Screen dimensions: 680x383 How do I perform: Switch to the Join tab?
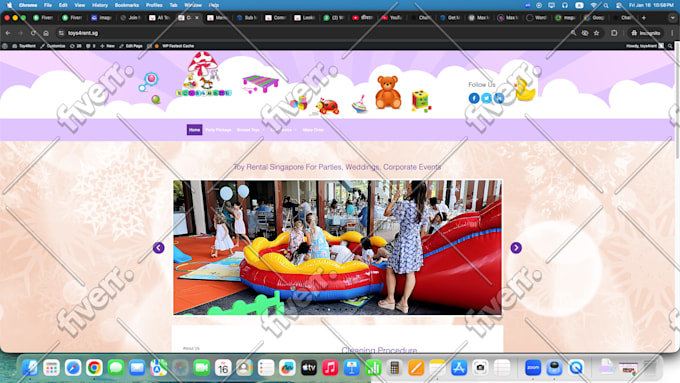click(x=130, y=18)
